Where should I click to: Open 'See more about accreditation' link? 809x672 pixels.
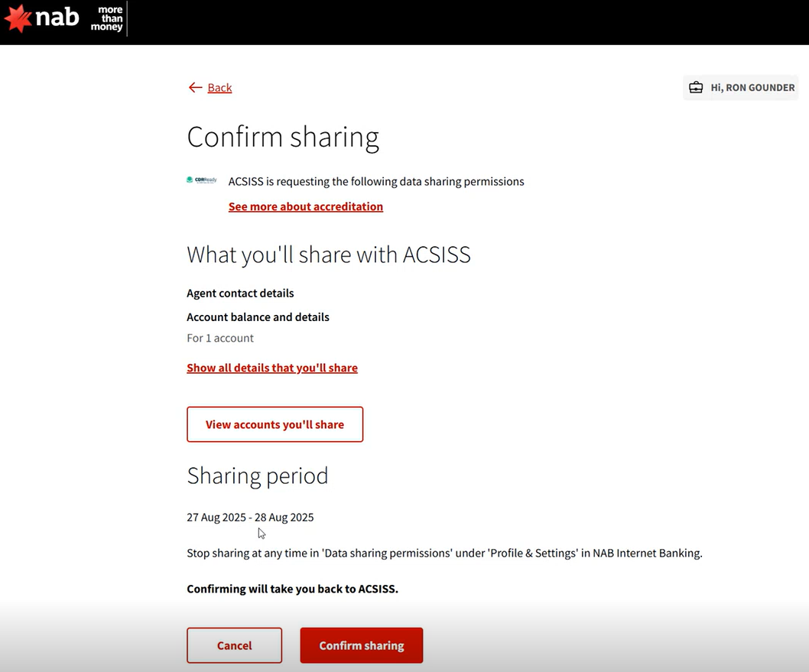click(x=306, y=206)
